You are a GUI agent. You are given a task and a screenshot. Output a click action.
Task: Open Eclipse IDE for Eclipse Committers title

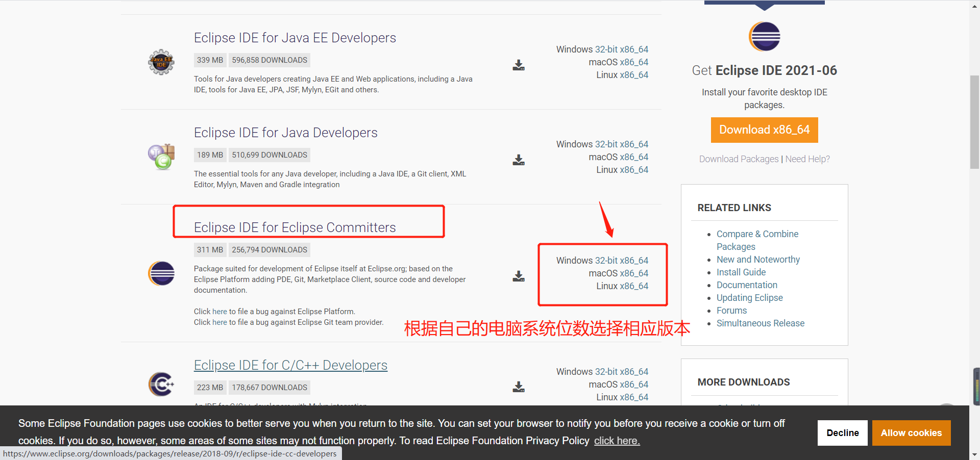(295, 227)
